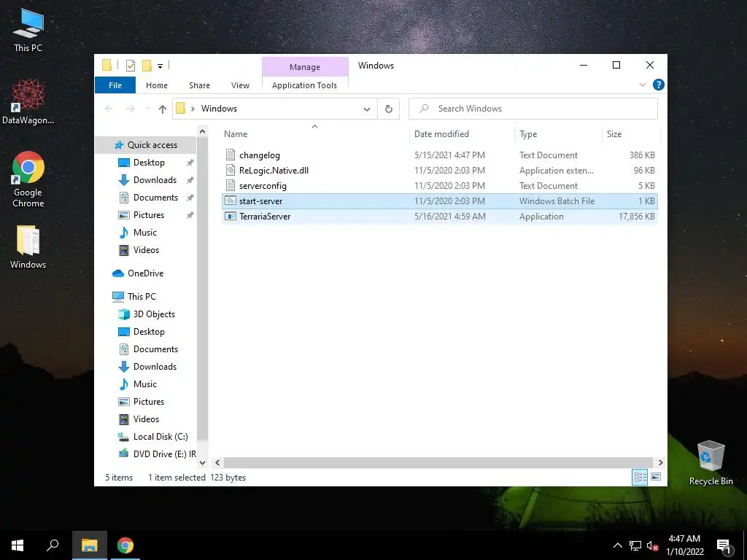Open the notification center
This screenshot has height=560, width=747.
coord(724,546)
